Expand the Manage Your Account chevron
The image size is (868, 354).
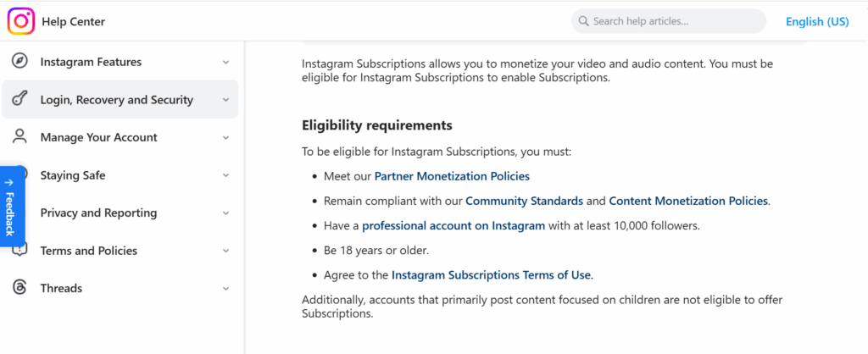[225, 138]
